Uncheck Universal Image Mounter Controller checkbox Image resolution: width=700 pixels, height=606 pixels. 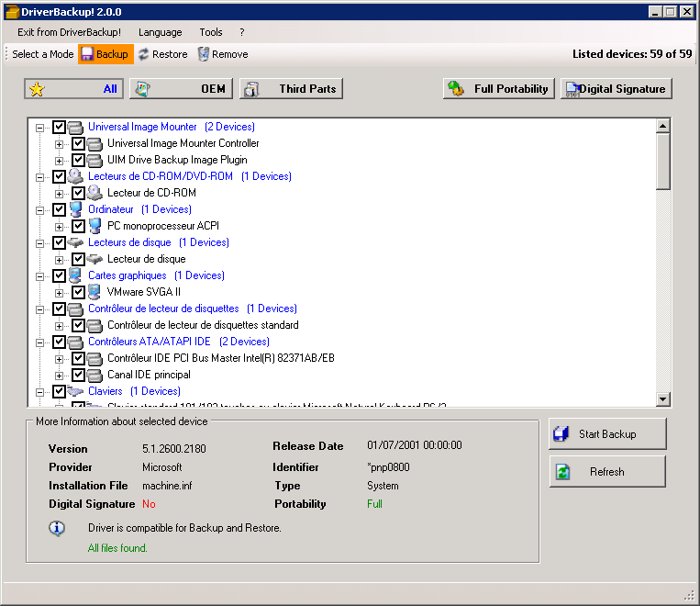(x=78, y=143)
